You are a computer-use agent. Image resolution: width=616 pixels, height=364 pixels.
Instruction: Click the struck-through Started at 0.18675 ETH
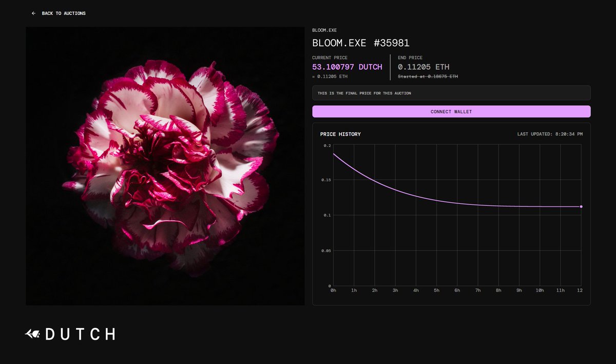[x=428, y=76]
